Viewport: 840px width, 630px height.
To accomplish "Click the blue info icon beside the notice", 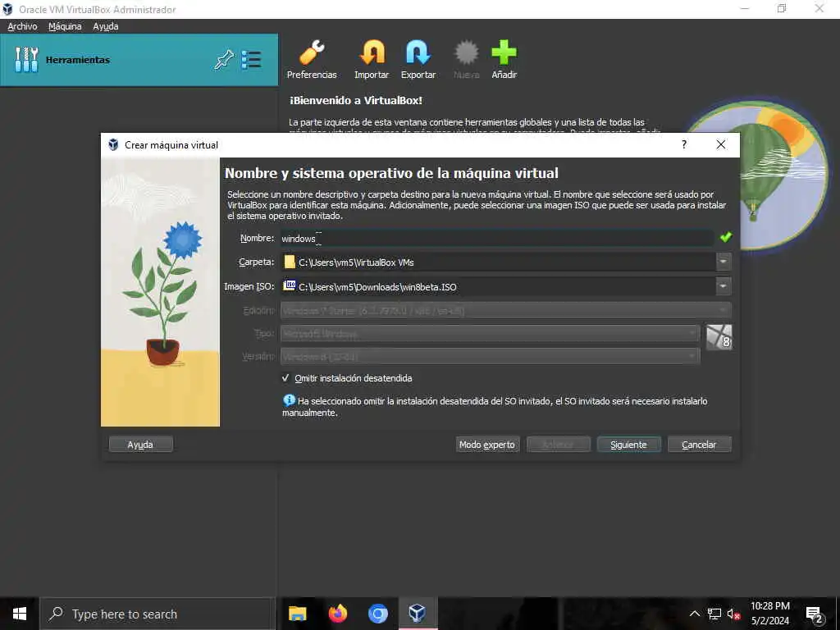I will click(x=289, y=400).
